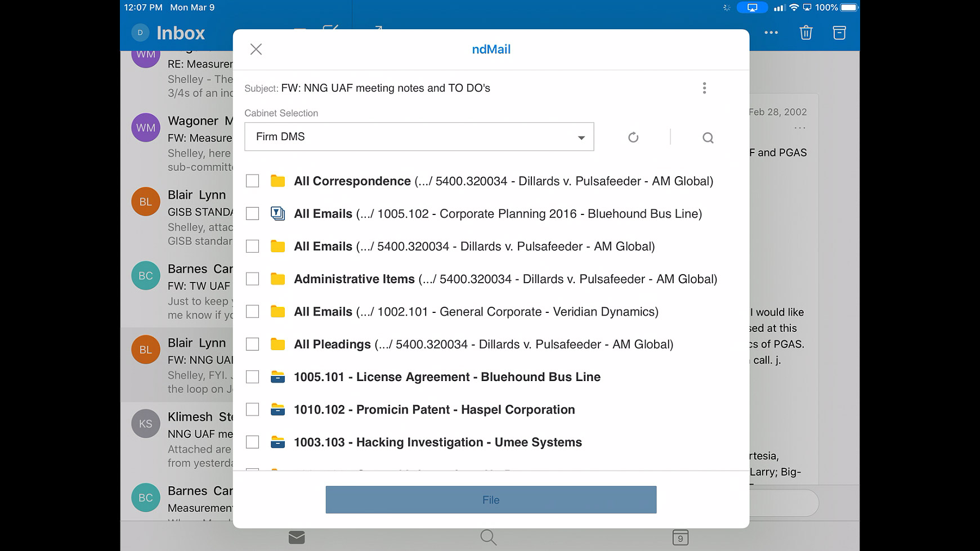Delete email using trash icon in Inbox toolbar

click(x=806, y=33)
